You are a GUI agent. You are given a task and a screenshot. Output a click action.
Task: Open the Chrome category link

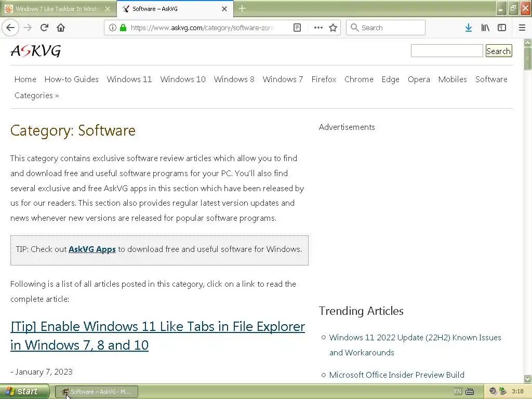point(359,79)
